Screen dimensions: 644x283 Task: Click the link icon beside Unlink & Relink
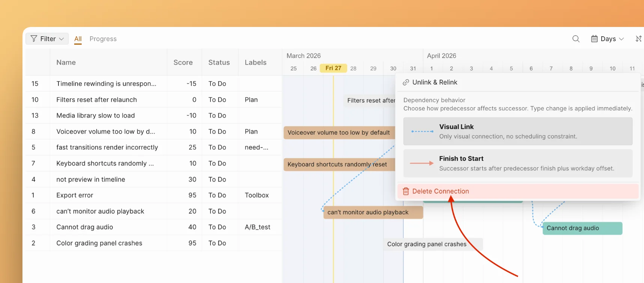406,82
